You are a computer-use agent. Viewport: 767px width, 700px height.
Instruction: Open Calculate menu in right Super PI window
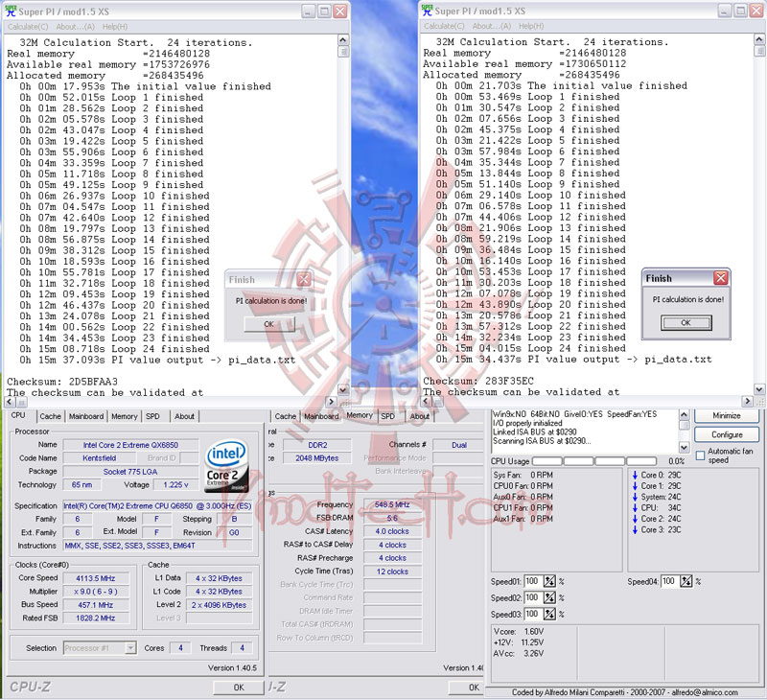pyautogui.click(x=444, y=26)
